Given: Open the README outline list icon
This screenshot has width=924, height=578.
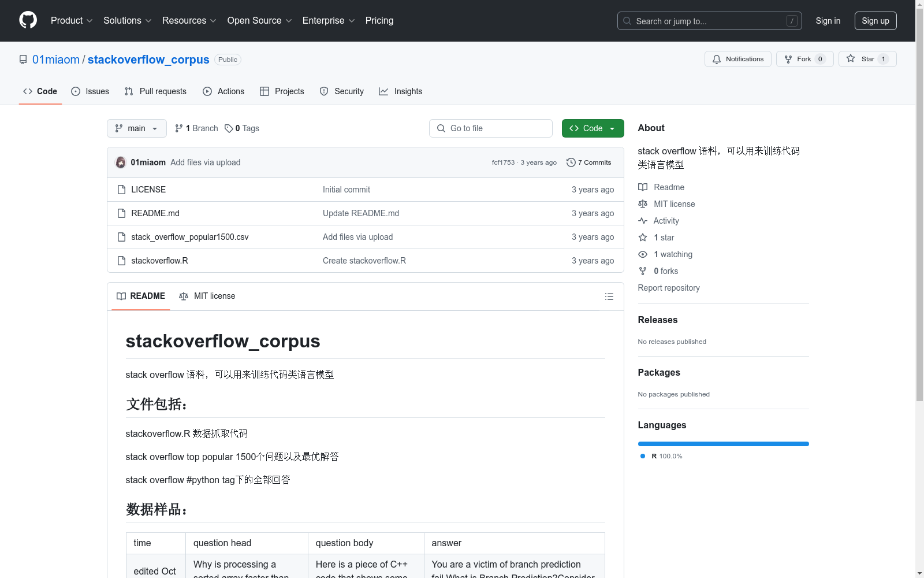Looking at the screenshot, I should (609, 297).
